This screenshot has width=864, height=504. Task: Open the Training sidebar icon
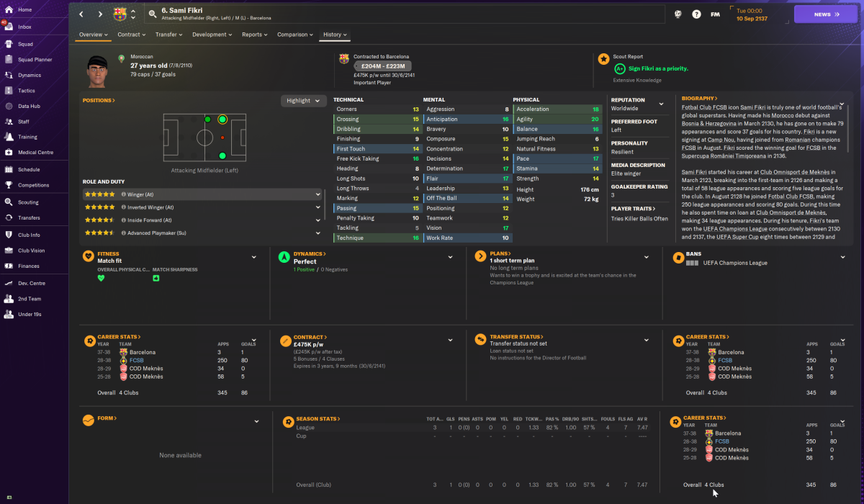tap(8, 137)
